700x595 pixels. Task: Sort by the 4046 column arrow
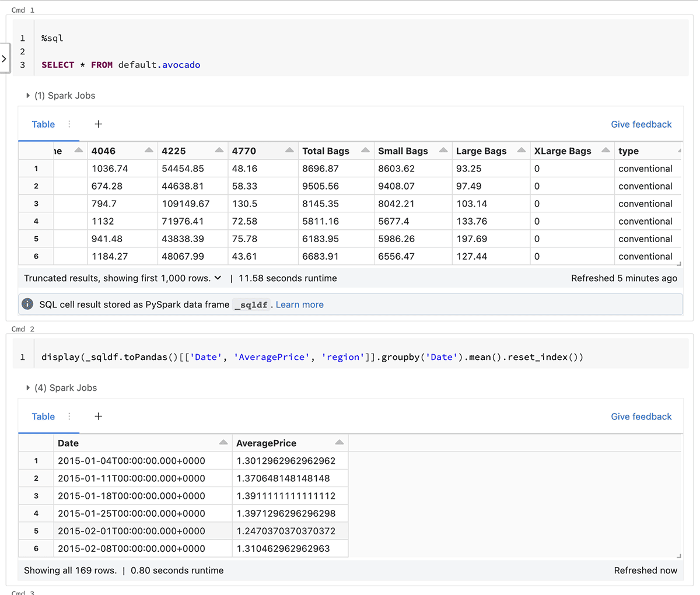[x=149, y=150]
